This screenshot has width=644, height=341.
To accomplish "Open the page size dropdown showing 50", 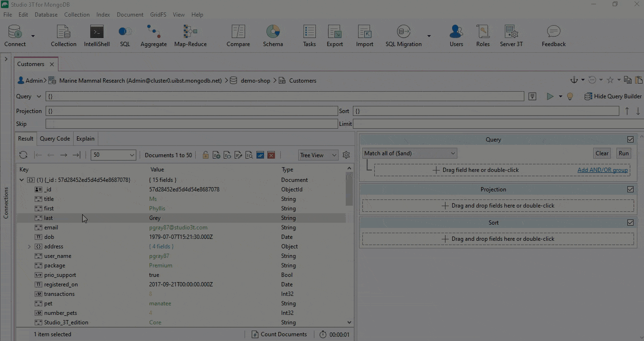I will coord(114,155).
